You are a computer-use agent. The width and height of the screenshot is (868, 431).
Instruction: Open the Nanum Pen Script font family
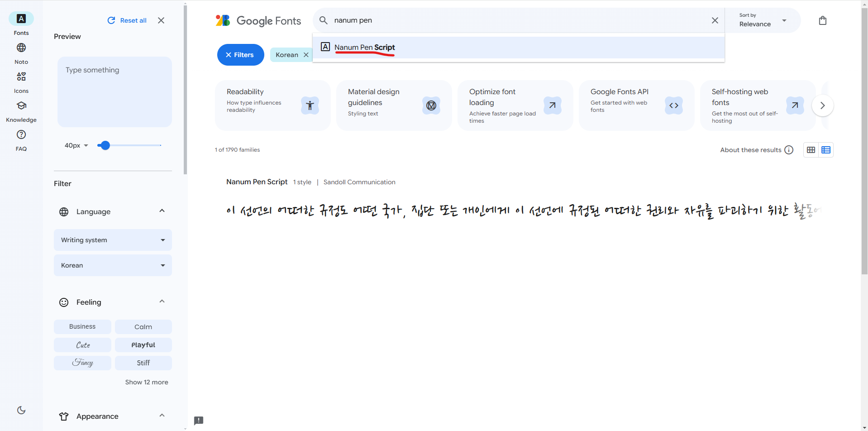pyautogui.click(x=257, y=182)
